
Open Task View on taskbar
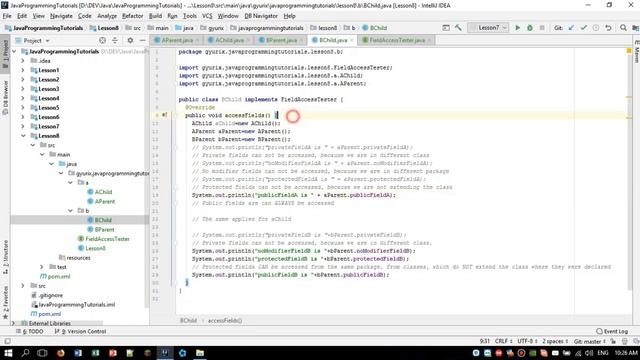[42, 353]
